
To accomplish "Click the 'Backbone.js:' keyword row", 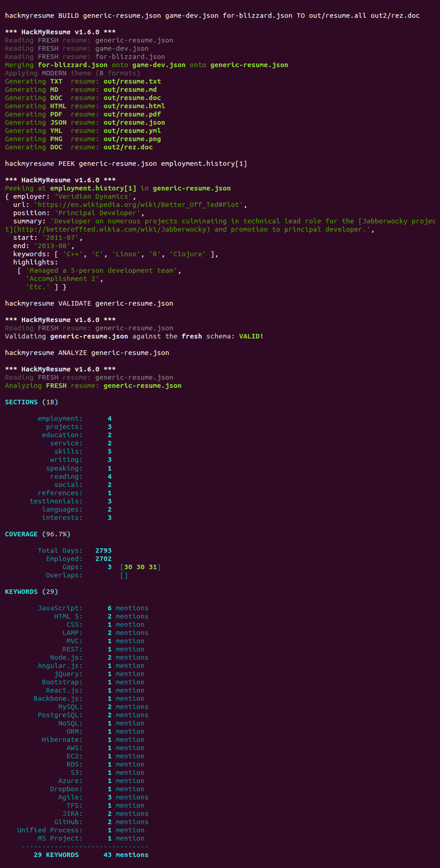I will point(89,699).
